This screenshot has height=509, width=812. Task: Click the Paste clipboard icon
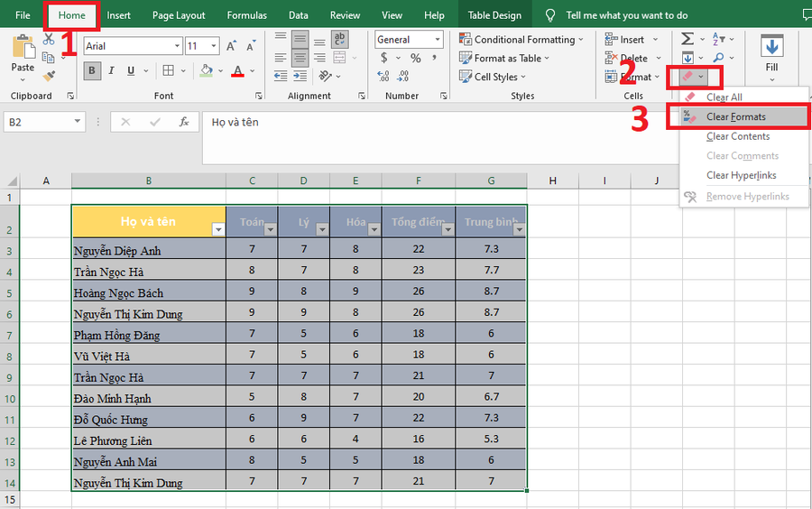(23, 46)
